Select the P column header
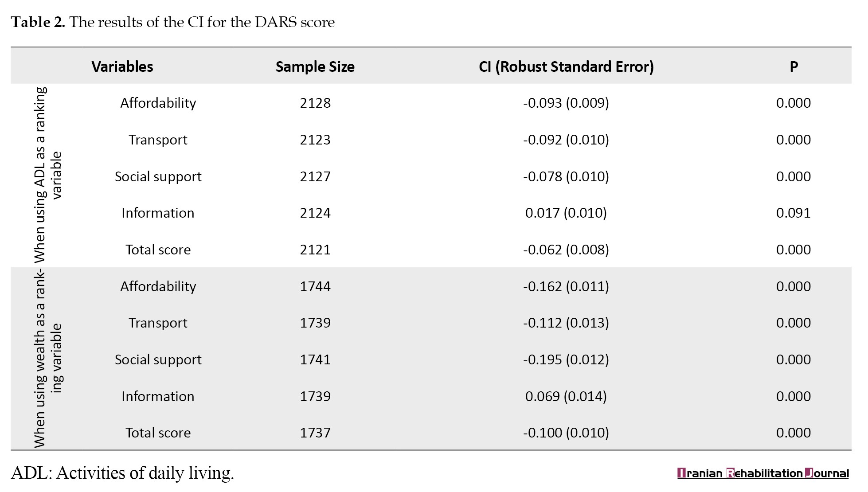 [794, 66]
